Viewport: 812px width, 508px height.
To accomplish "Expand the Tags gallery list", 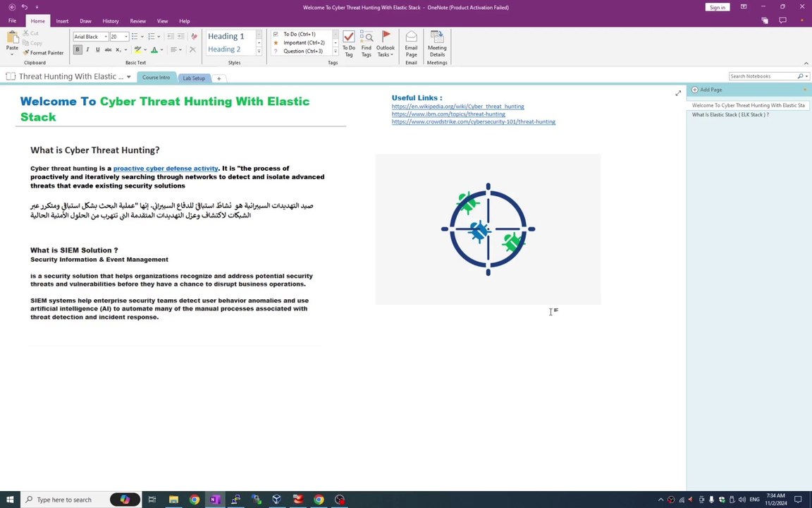I will (x=336, y=52).
